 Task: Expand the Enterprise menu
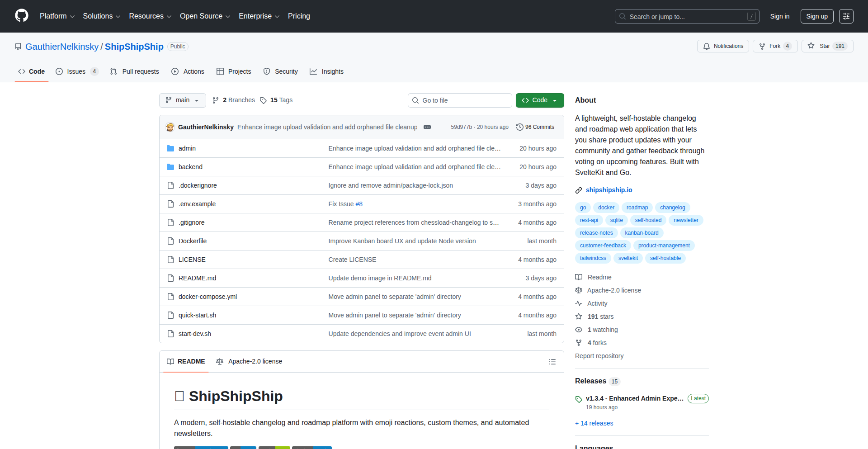click(259, 16)
